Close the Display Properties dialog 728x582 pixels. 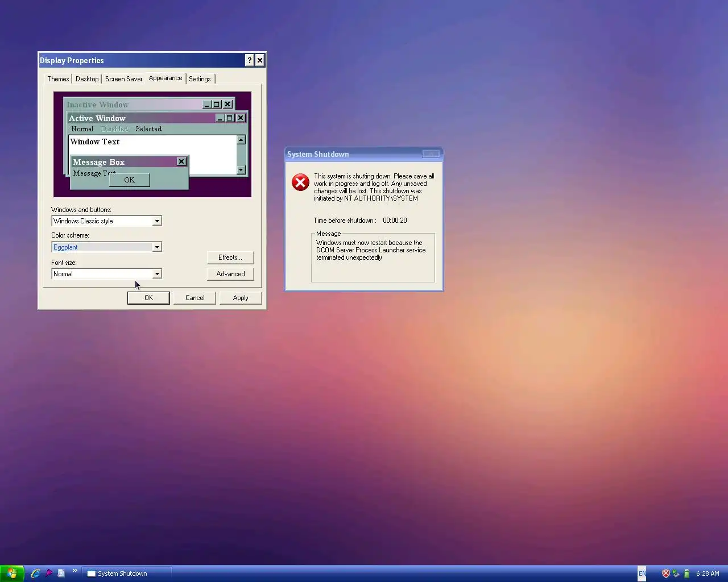click(259, 60)
